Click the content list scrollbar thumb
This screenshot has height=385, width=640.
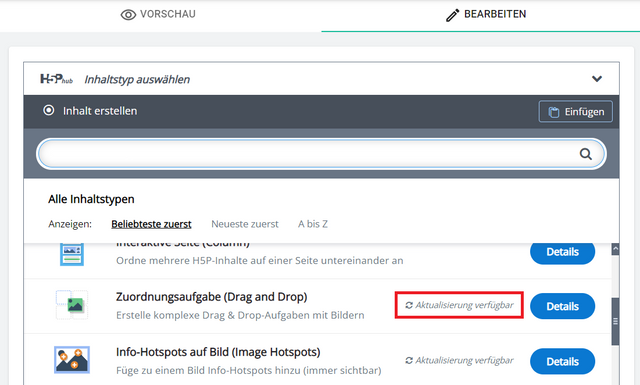(615, 322)
